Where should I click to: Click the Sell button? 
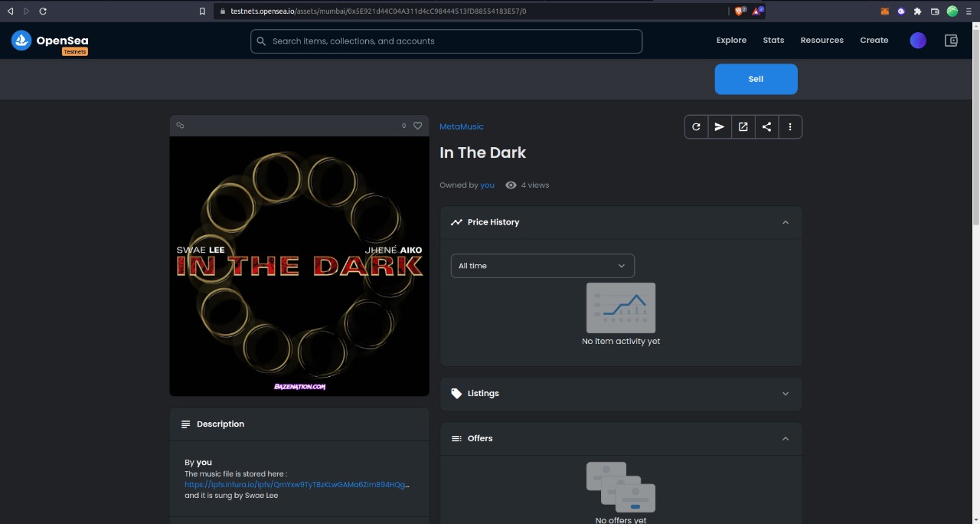(x=756, y=79)
